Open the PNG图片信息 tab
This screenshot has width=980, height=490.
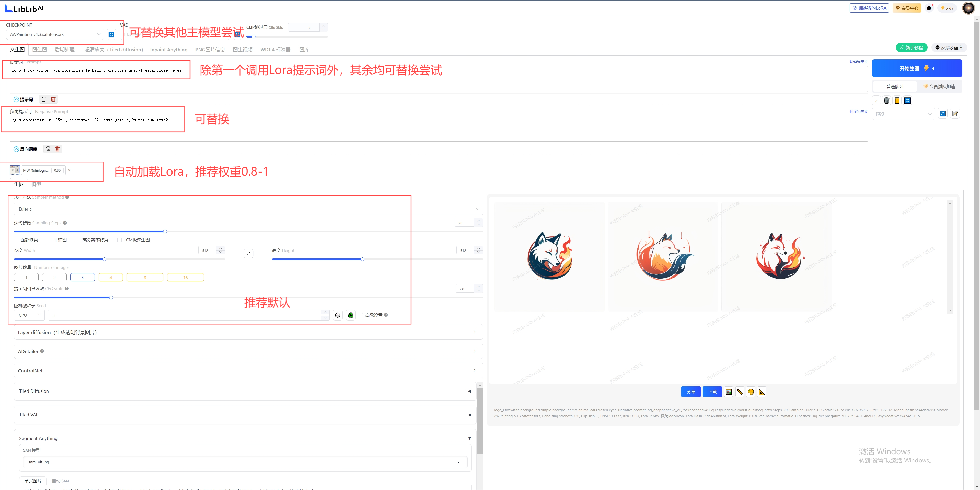coord(210,50)
